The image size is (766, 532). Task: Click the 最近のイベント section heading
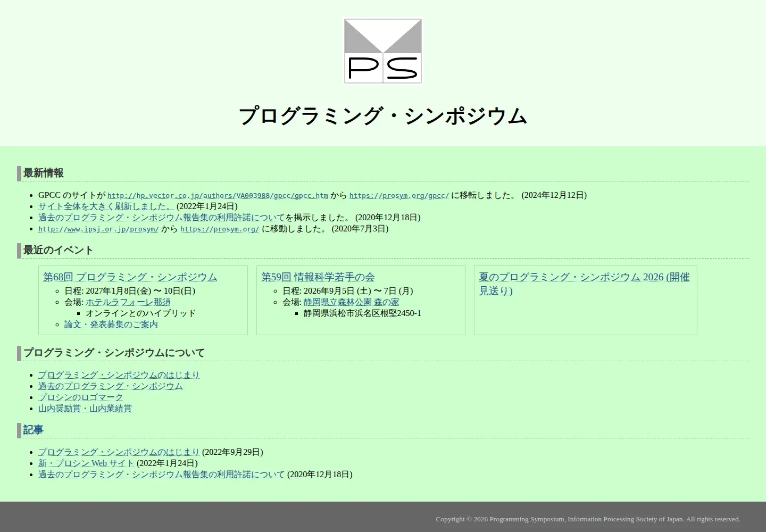tap(58, 250)
